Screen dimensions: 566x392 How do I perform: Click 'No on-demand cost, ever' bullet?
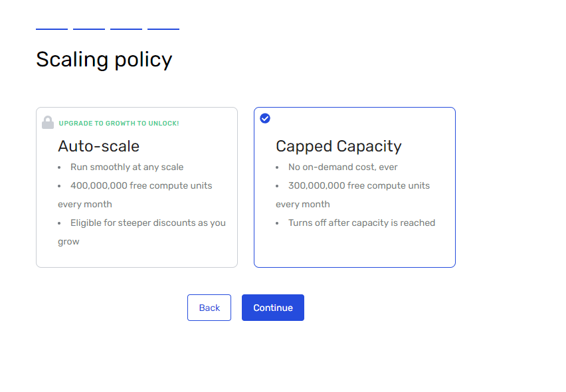click(343, 167)
